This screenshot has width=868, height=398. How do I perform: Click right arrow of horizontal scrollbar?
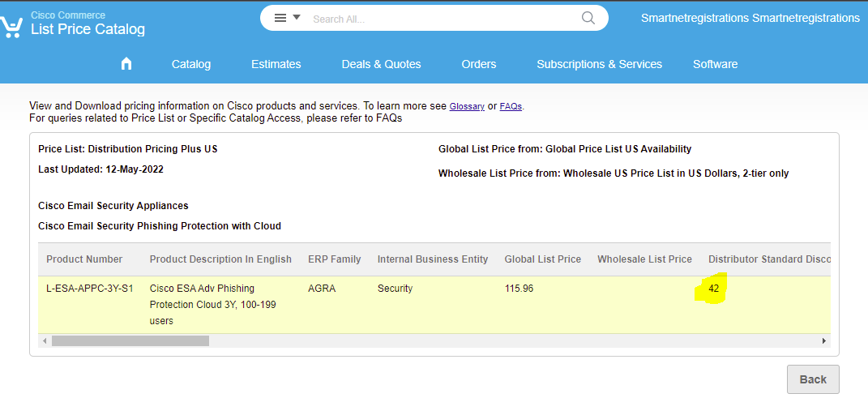coord(823,341)
